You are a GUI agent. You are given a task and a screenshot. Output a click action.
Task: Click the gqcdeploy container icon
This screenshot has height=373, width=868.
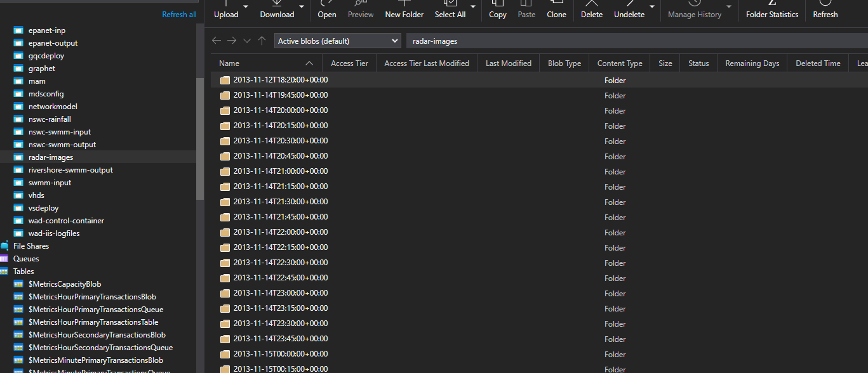18,56
